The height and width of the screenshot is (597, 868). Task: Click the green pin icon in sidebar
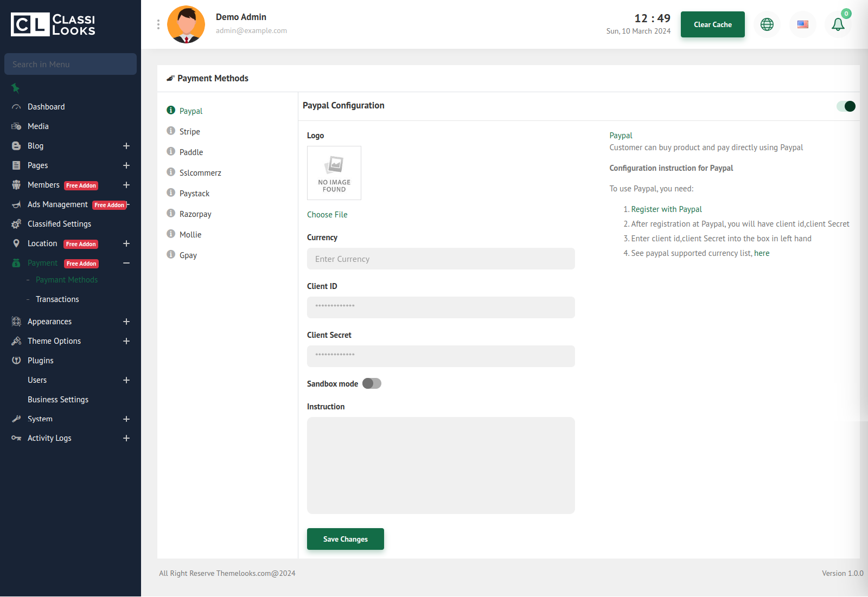(16, 88)
